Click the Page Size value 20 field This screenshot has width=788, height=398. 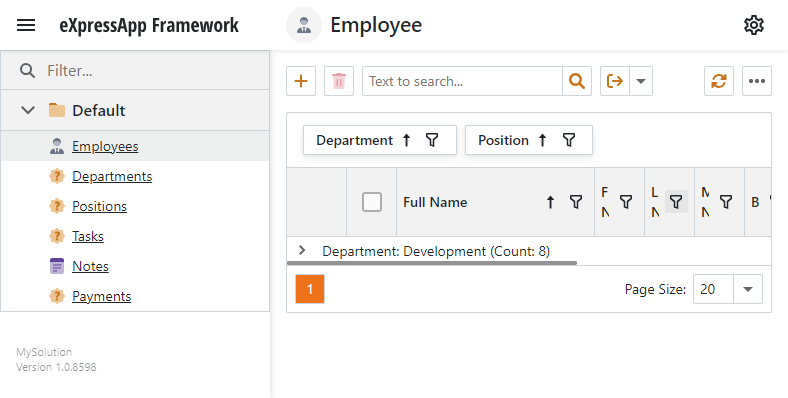714,289
